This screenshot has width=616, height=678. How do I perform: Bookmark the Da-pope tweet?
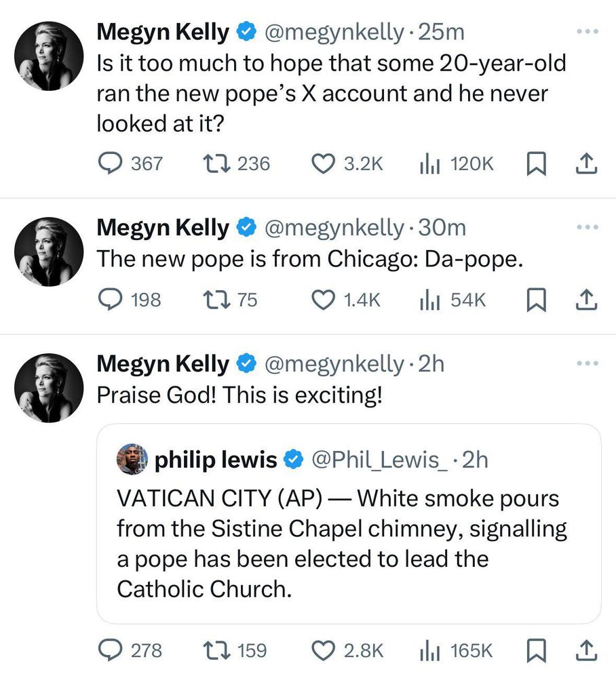[x=536, y=300]
